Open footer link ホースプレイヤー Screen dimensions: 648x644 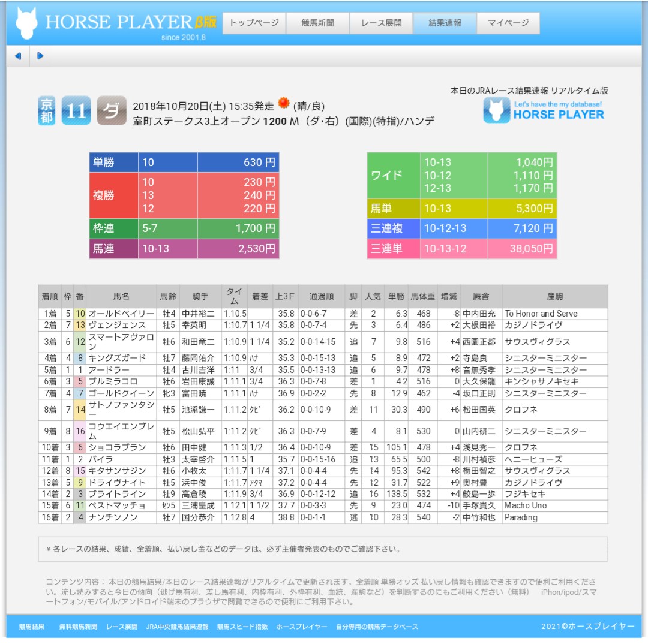click(302, 627)
